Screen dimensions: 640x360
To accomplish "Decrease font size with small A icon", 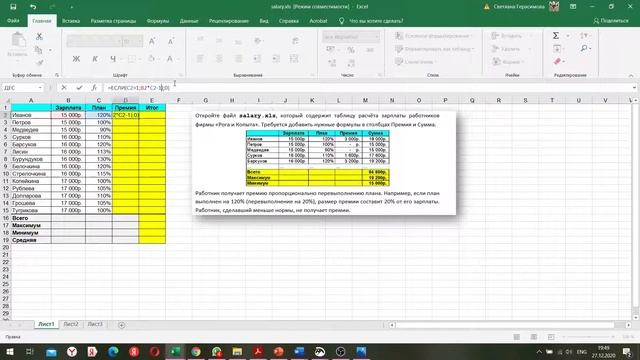I will coord(171,41).
